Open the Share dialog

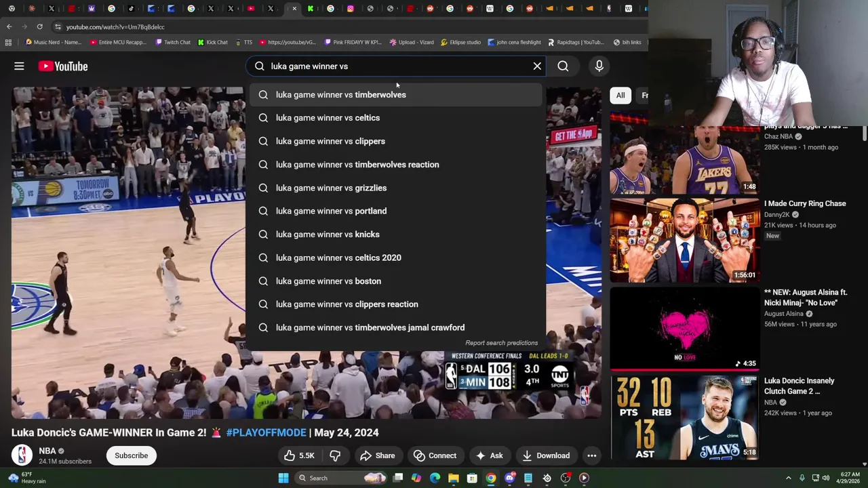[x=377, y=455]
